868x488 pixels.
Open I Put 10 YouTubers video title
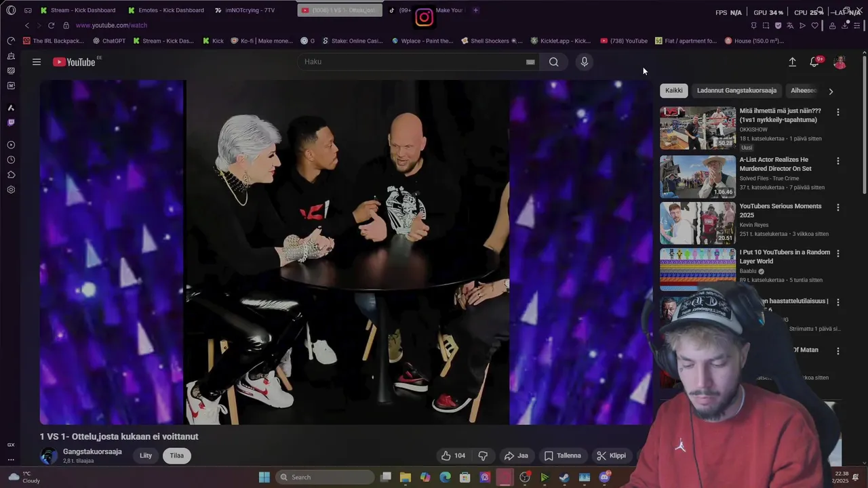click(785, 256)
